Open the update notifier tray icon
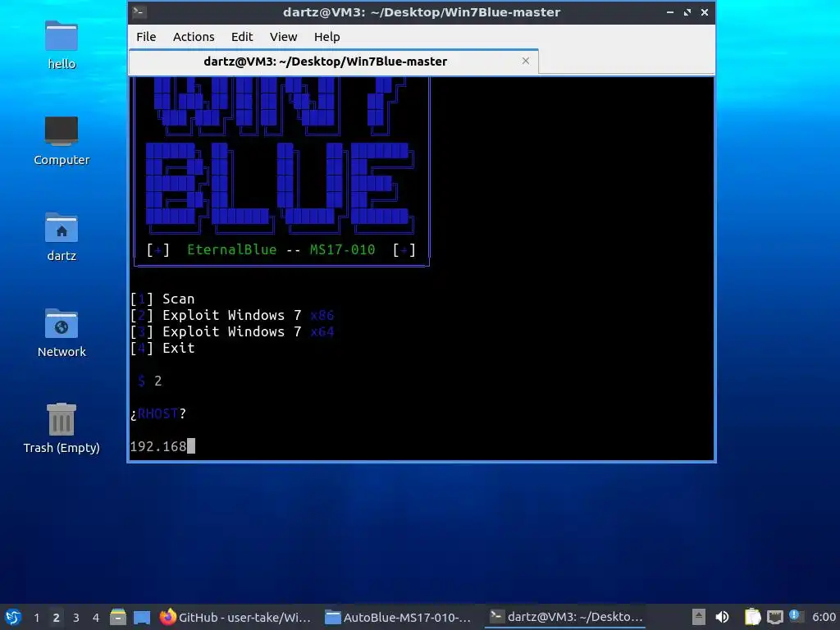This screenshot has height=630, width=840. coord(796,617)
